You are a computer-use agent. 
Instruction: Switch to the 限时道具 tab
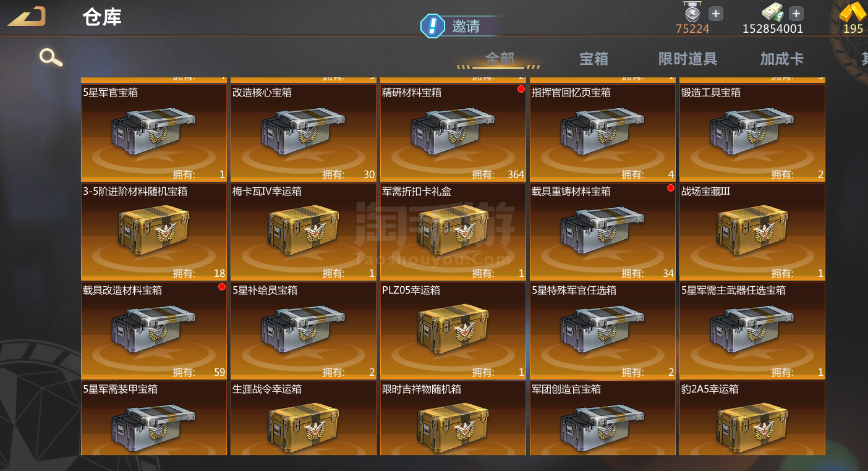pos(687,59)
